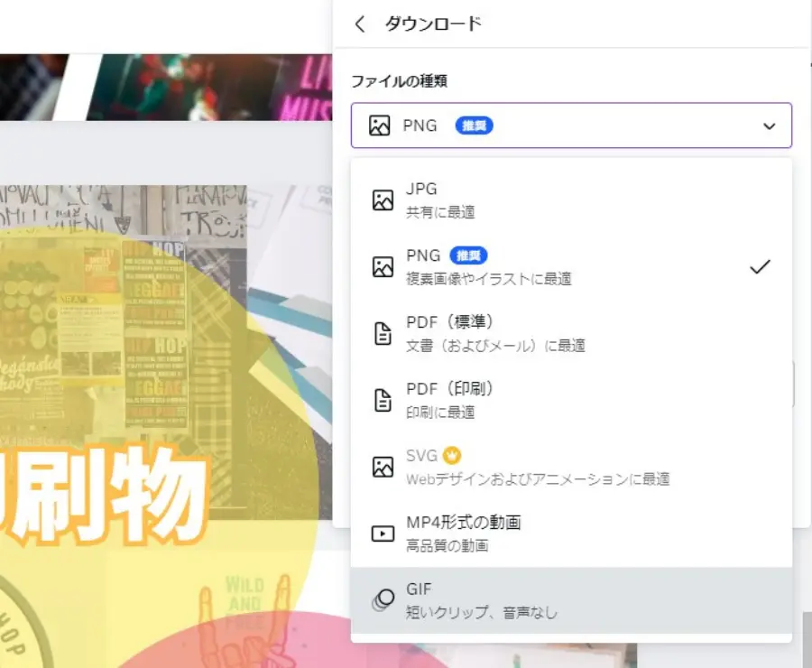Click the checkmark beside PNG option
This screenshot has width=812, height=668.
760,266
